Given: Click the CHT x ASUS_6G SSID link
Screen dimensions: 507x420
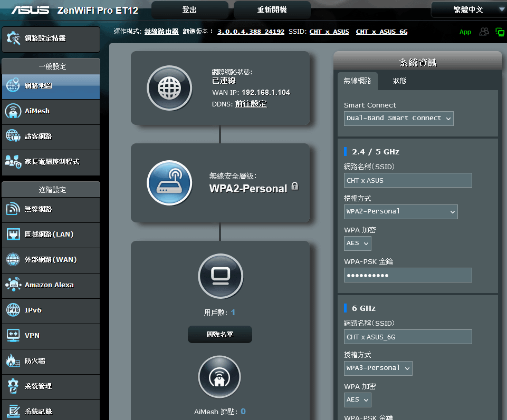Looking at the screenshot, I should click(x=381, y=32).
